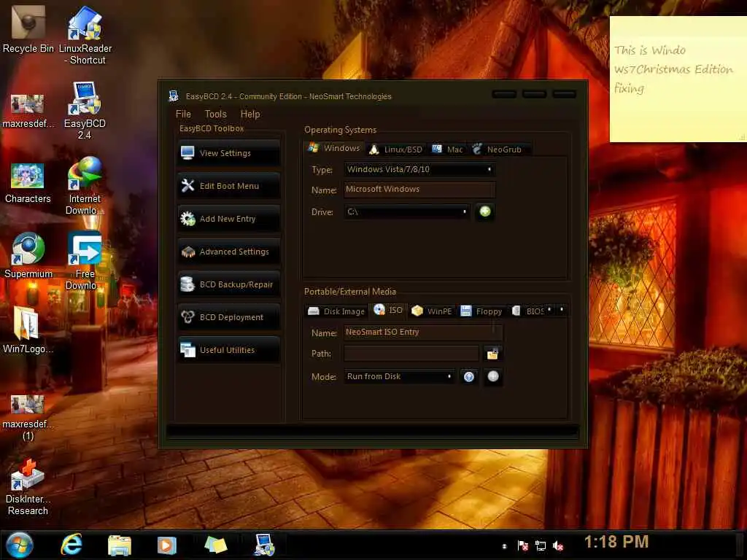Open Advanced Settings section
The image size is (747, 560).
(228, 252)
